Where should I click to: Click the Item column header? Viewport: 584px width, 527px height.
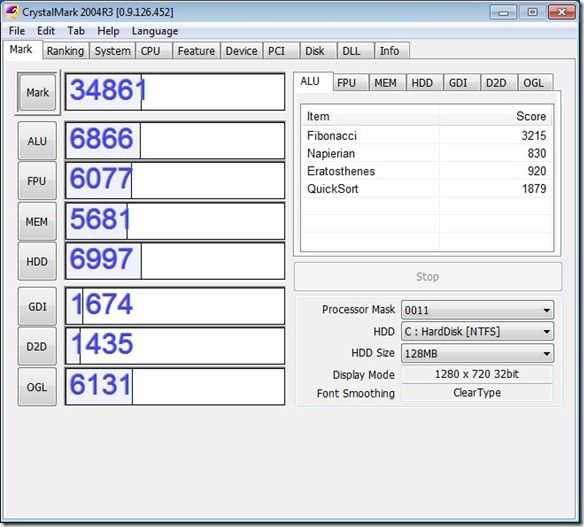coord(370,116)
